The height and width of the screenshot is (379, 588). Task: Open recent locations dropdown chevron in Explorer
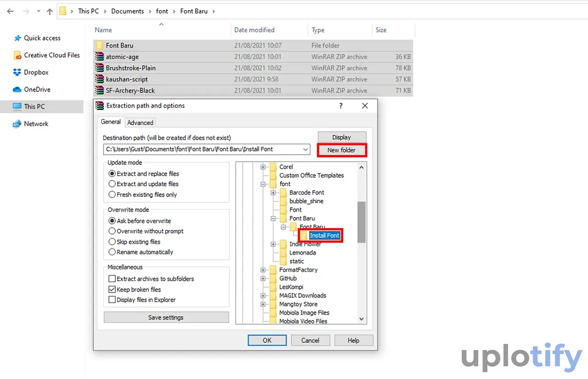[38, 12]
